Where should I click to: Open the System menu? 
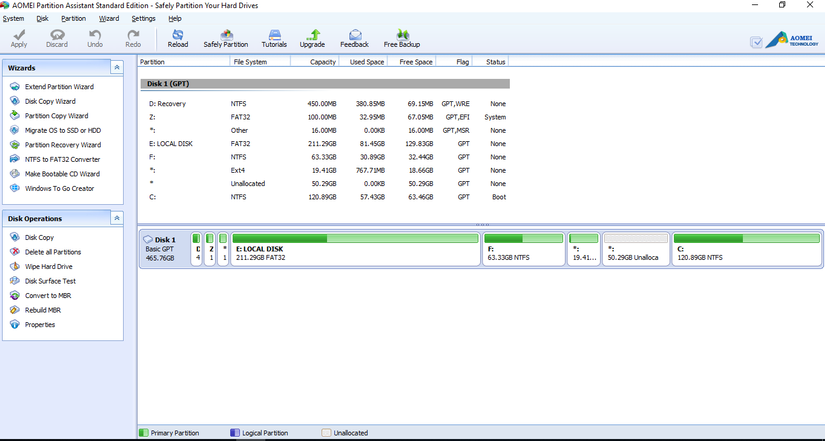(13, 18)
